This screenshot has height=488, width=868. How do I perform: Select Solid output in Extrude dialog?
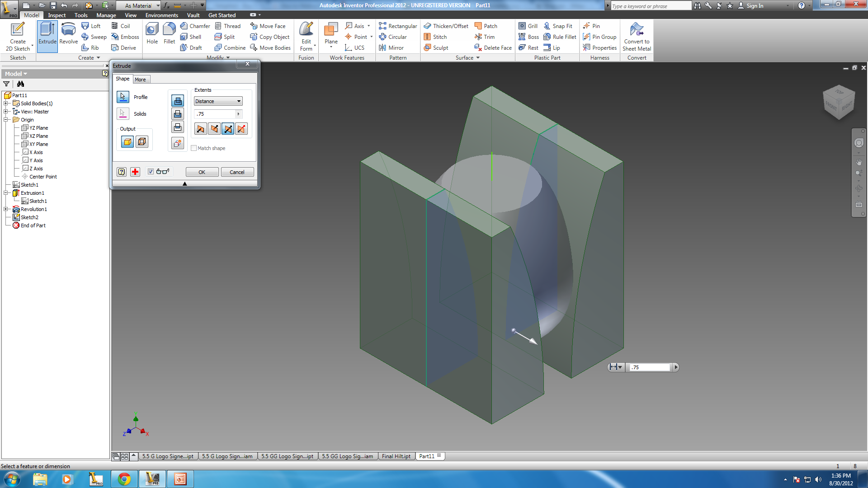coord(127,142)
